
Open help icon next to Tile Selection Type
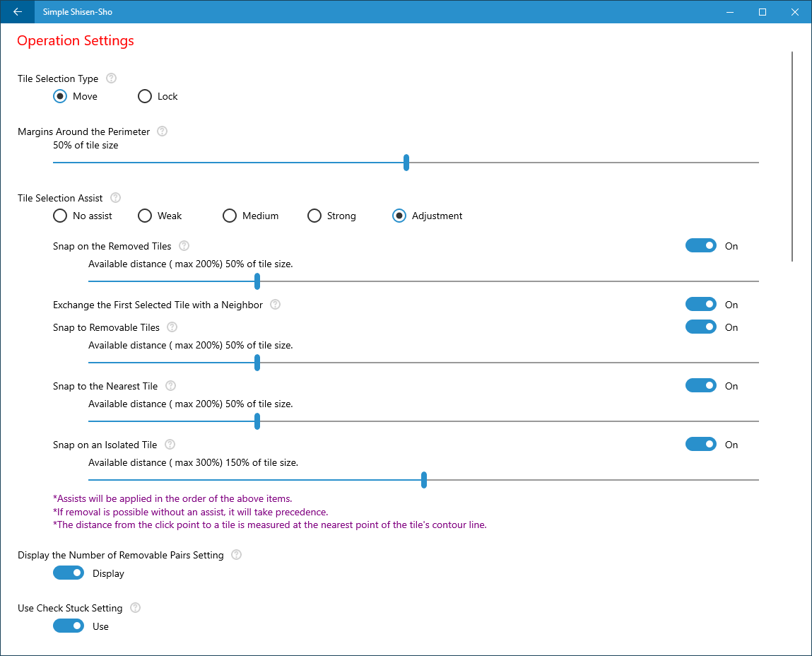click(112, 78)
